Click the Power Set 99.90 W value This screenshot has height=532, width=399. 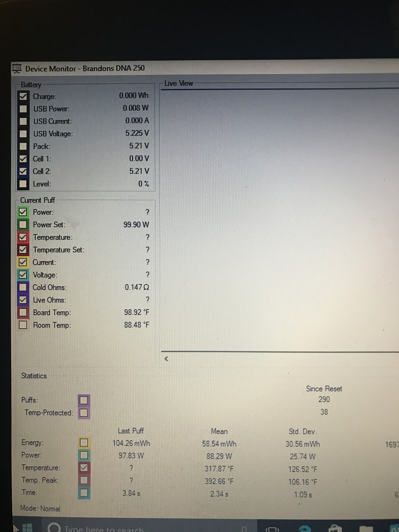pos(136,225)
